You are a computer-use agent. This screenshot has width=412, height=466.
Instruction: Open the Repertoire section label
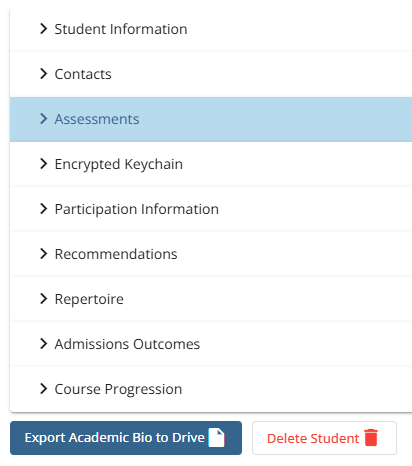click(x=89, y=299)
